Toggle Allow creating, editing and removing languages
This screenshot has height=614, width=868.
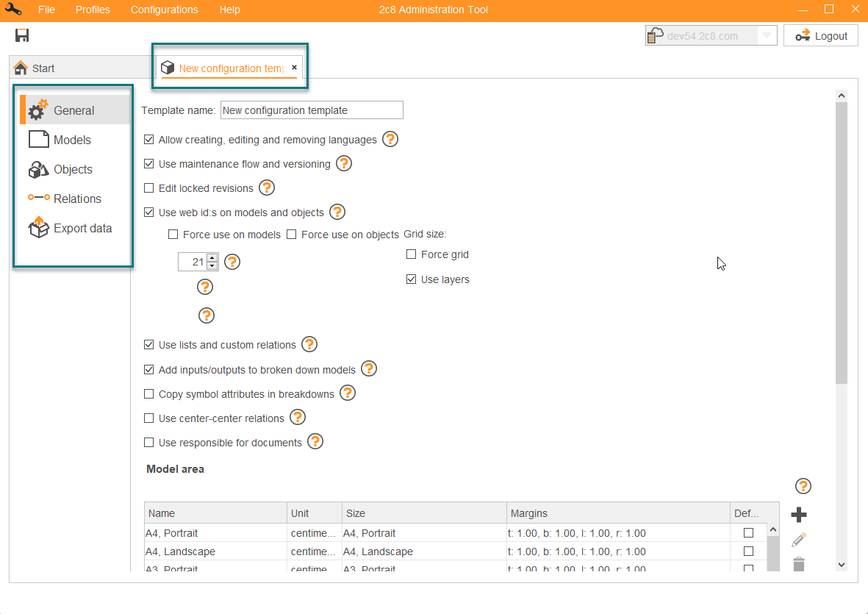pyautogui.click(x=149, y=140)
